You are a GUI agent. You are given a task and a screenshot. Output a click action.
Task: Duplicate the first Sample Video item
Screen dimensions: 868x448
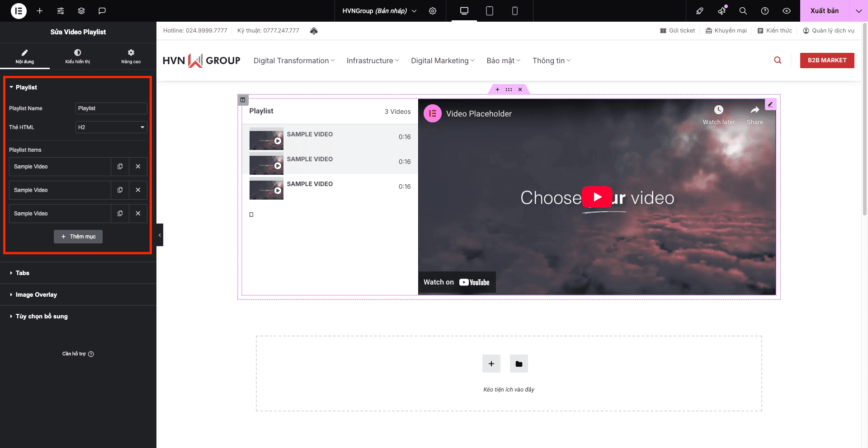pyautogui.click(x=120, y=167)
